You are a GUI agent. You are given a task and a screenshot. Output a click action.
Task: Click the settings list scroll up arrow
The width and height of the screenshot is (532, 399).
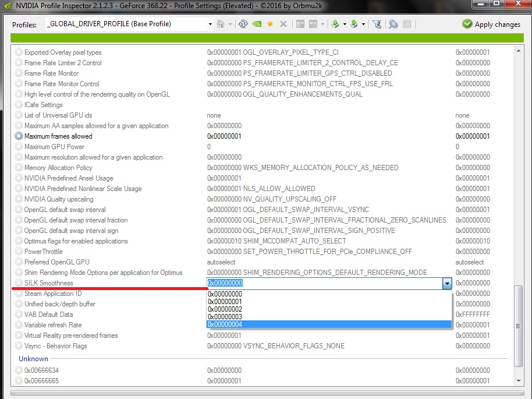[519, 51]
